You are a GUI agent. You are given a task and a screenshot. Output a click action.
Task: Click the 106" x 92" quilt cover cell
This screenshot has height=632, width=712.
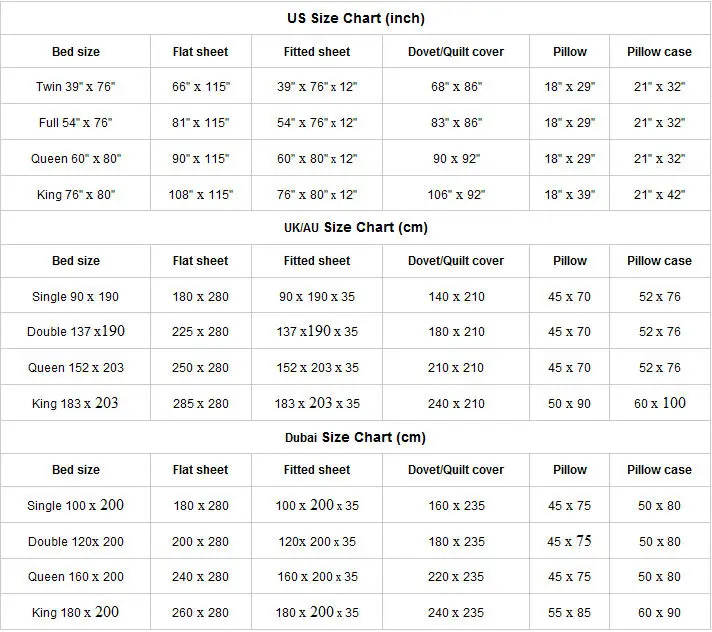coord(455,194)
